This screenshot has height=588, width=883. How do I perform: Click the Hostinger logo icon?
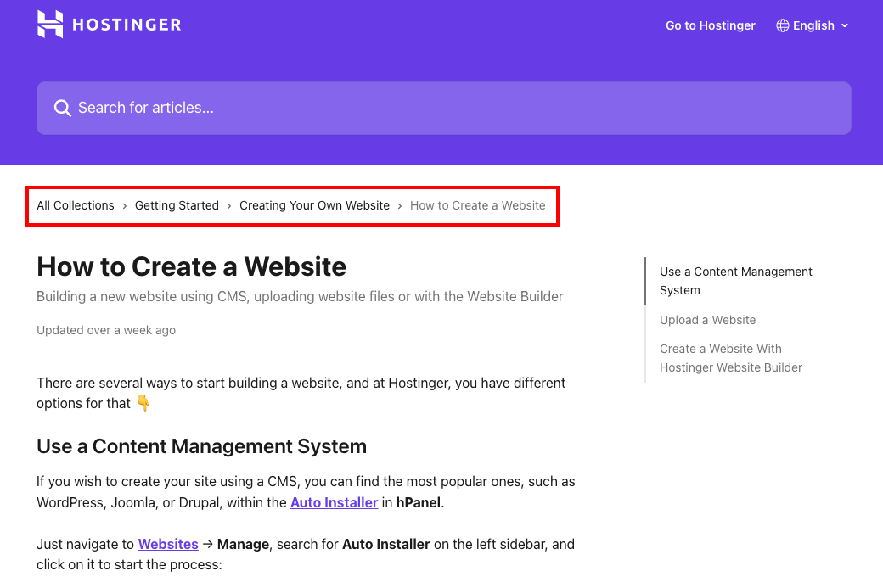tap(50, 25)
